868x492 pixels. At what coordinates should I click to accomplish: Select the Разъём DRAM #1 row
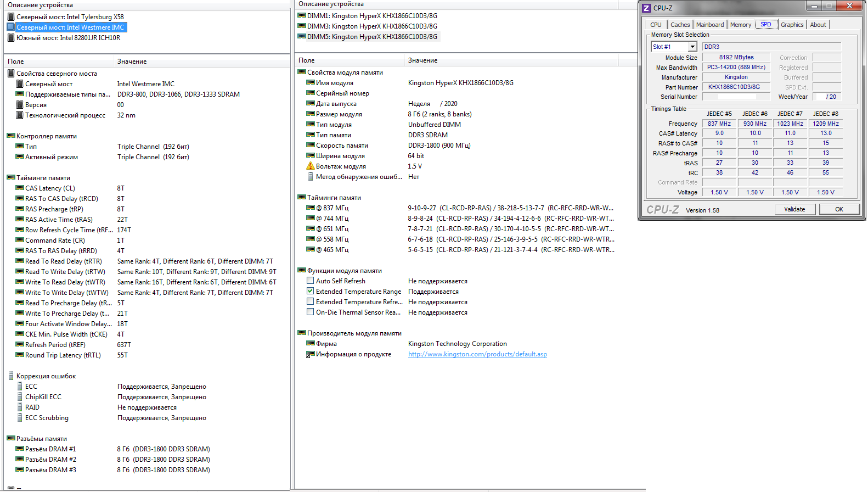[x=146, y=449]
